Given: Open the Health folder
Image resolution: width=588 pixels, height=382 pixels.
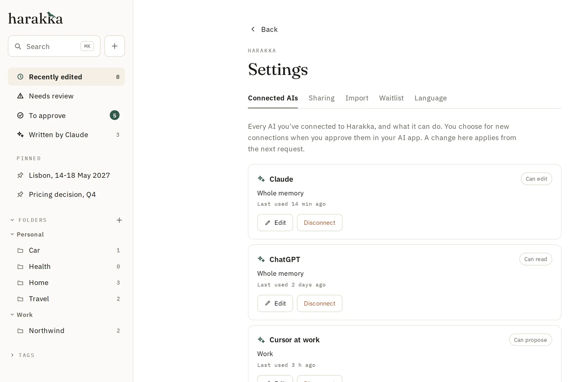Looking at the screenshot, I should 67,267.
